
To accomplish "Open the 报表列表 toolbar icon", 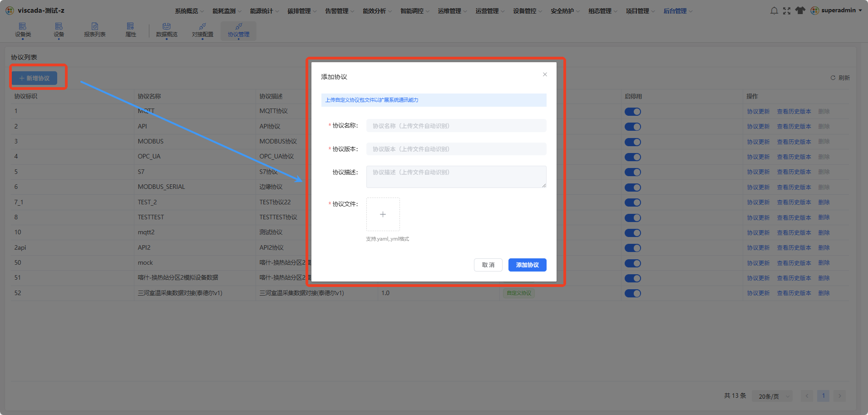I will pos(94,30).
